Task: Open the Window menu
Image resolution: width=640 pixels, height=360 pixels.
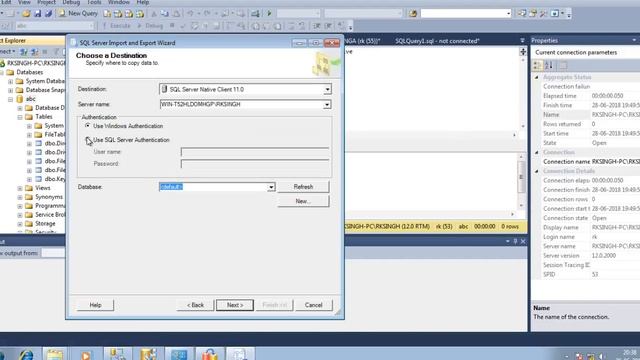Action: tap(118, 2)
